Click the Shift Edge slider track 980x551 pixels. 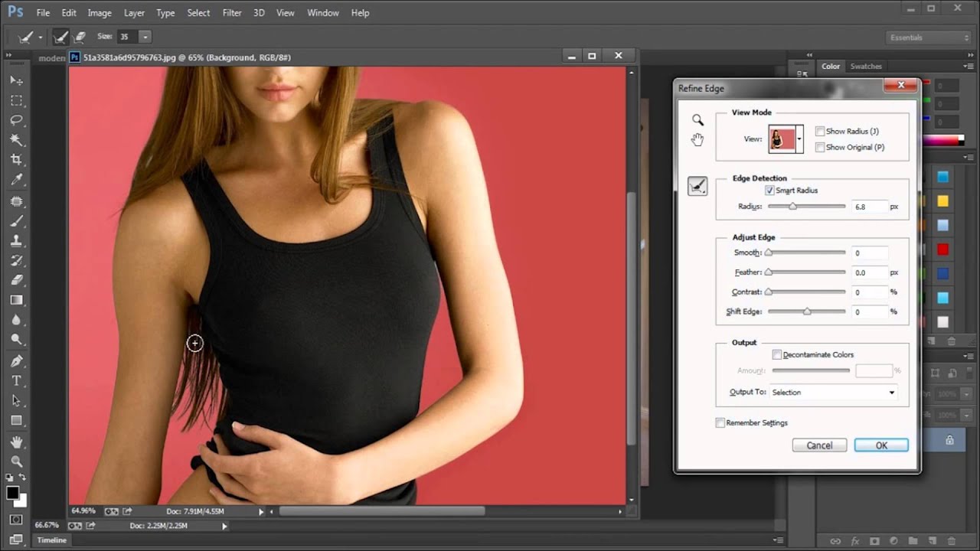(806, 312)
